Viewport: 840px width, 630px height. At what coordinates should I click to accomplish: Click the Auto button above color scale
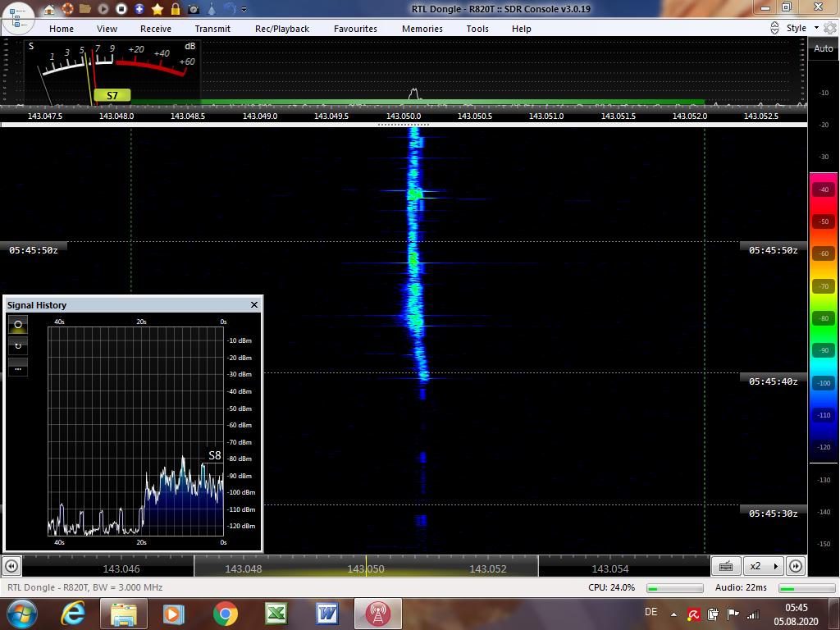tap(824, 48)
